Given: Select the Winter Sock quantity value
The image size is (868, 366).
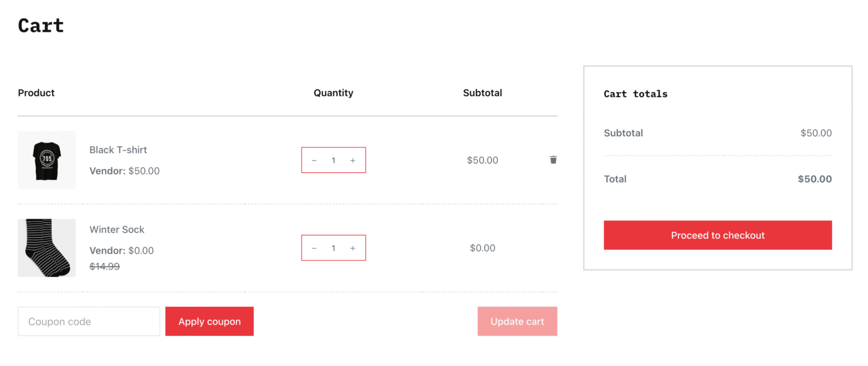Looking at the screenshot, I should click(333, 248).
